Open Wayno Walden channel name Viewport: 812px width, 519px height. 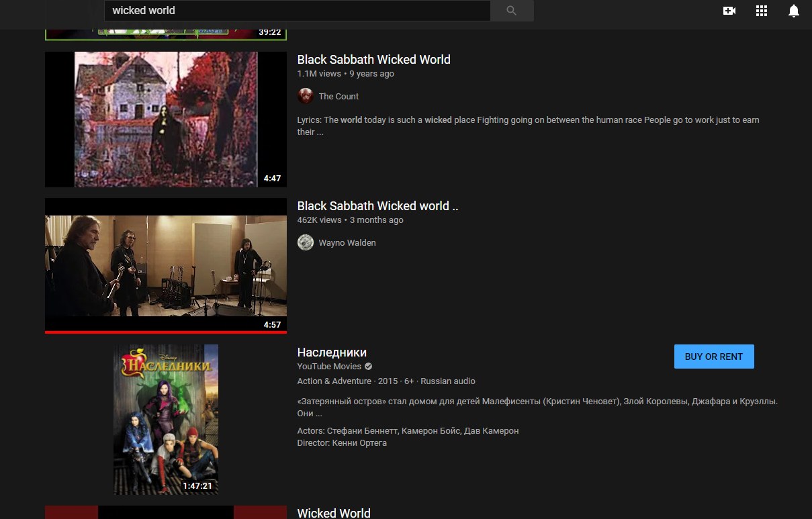click(x=347, y=243)
